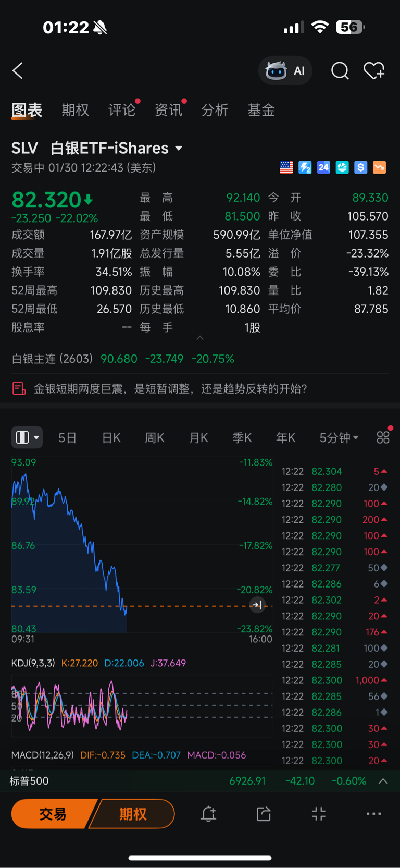Open the SLV stock name dropdown triangle
This screenshot has height=868, width=400.
point(179,149)
